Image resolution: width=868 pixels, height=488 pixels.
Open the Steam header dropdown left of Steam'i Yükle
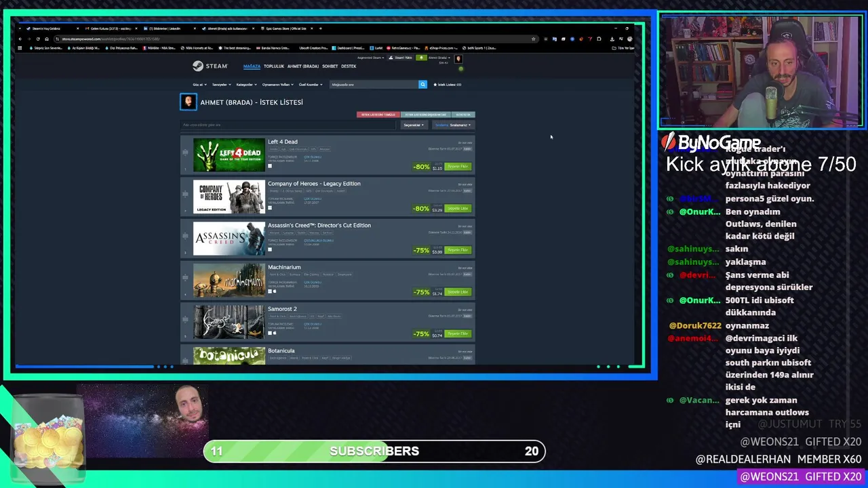click(370, 58)
